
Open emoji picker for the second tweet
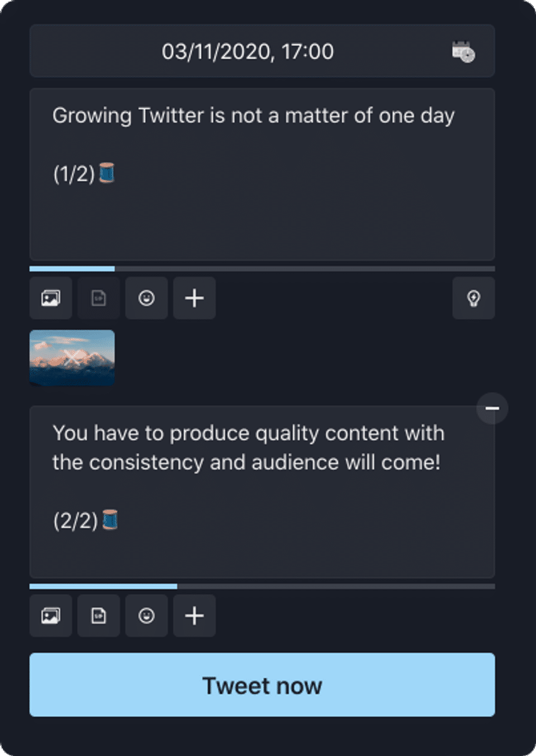point(146,616)
